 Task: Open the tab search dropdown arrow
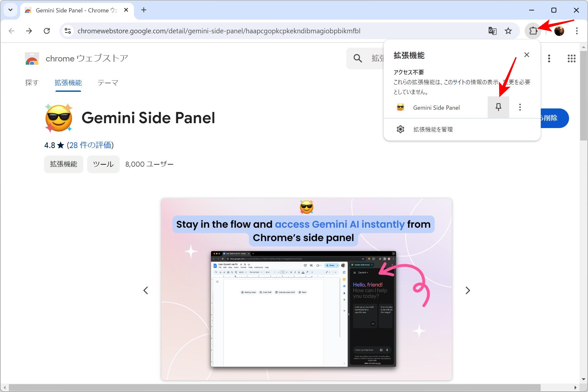(x=10, y=10)
